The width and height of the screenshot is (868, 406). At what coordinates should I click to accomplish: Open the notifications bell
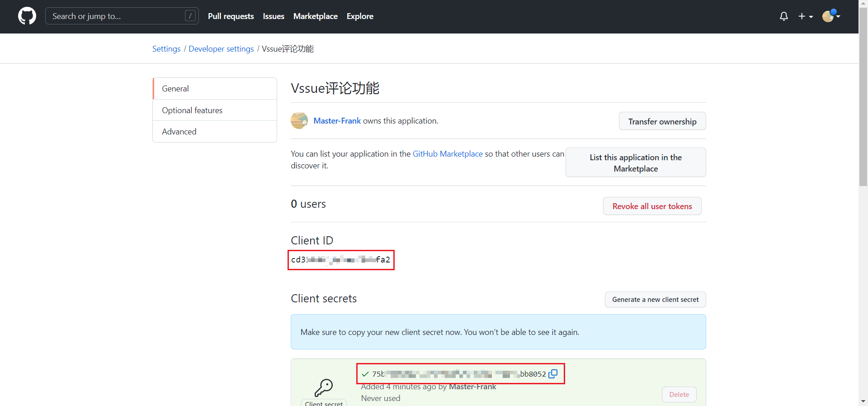click(784, 16)
